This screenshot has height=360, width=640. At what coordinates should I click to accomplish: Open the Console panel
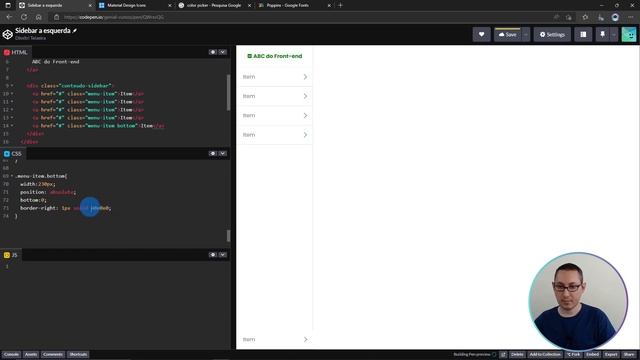point(11,354)
